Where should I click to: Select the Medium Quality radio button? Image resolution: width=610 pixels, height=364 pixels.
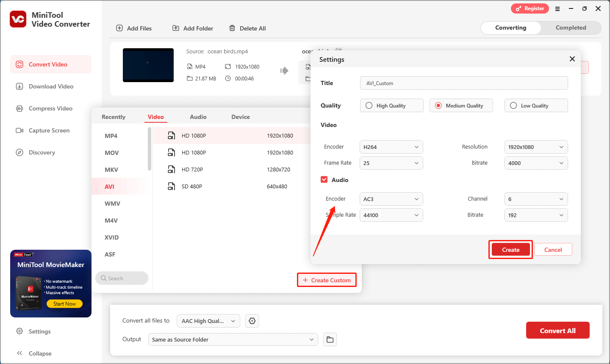click(438, 105)
